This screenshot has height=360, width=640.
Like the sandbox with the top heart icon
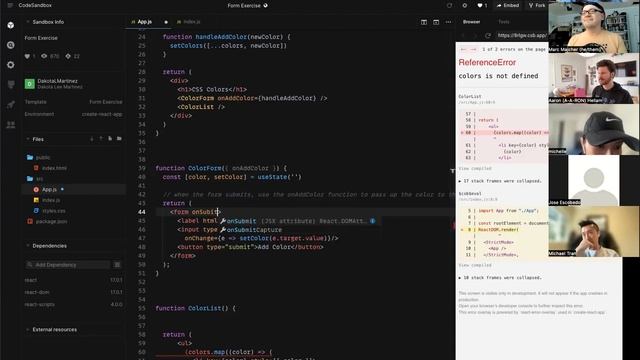480,5
